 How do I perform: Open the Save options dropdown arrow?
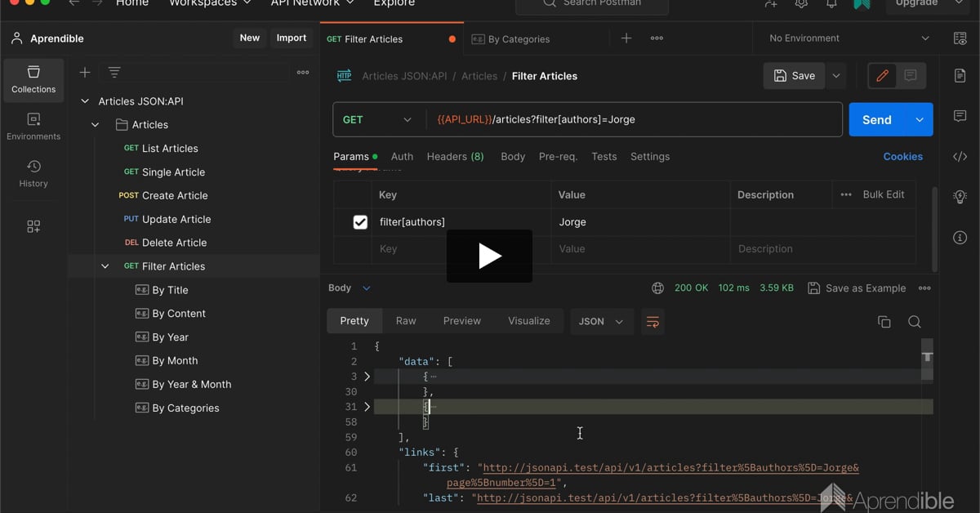836,76
